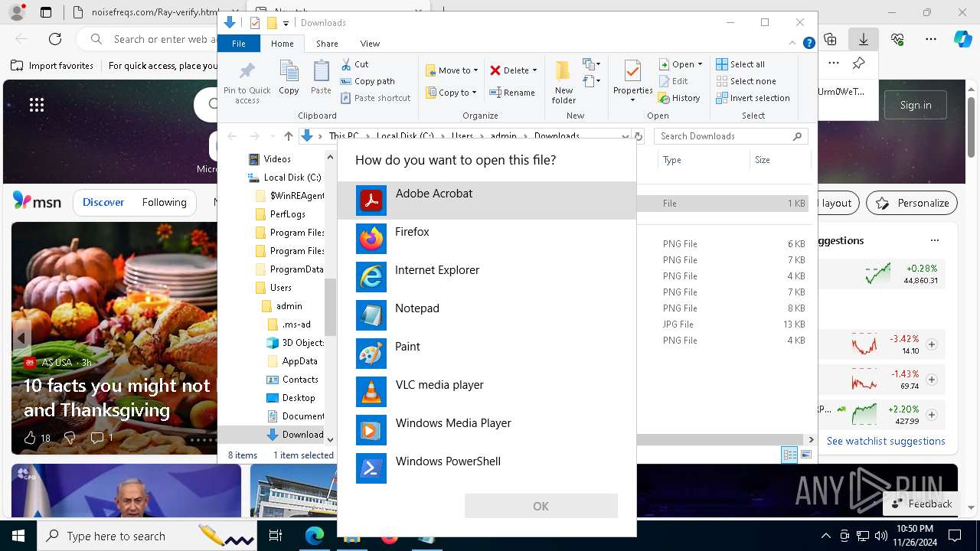Cut the selected file
Image resolution: width=980 pixels, height=551 pixels.
tap(355, 64)
